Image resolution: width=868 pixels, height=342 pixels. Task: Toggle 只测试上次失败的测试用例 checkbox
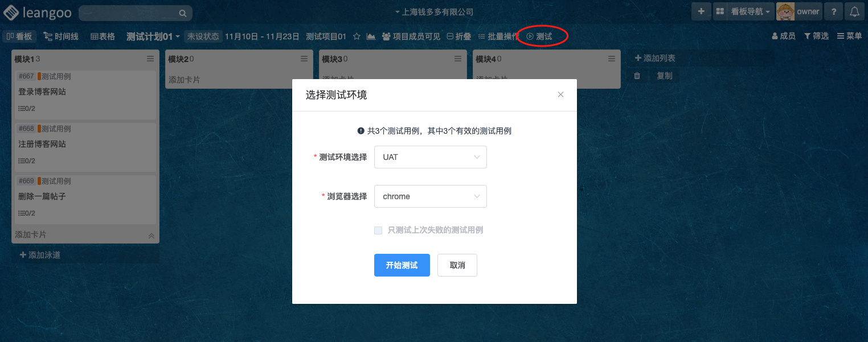(378, 230)
